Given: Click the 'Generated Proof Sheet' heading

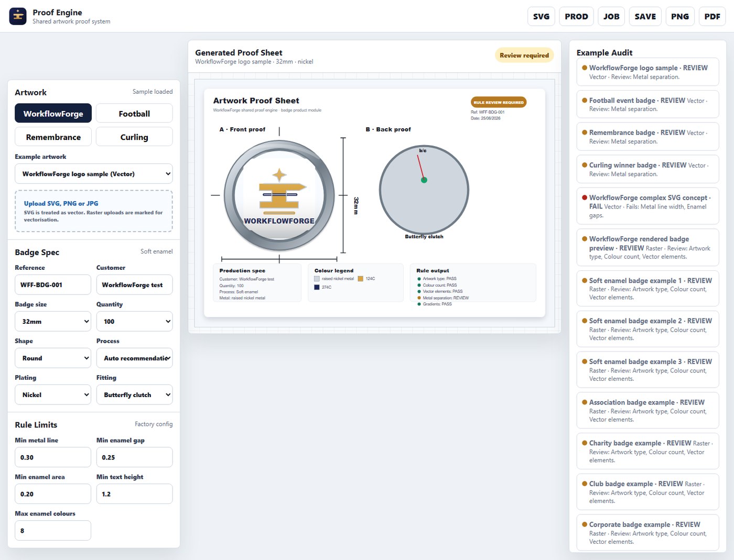Looking at the screenshot, I should tap(239, 53).
